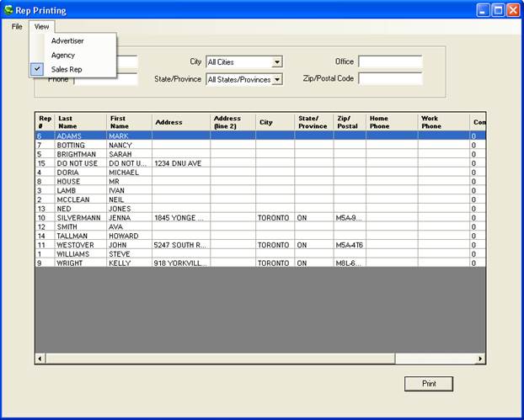Click the Zip/Postal Code text field

[x=389, y=78]
